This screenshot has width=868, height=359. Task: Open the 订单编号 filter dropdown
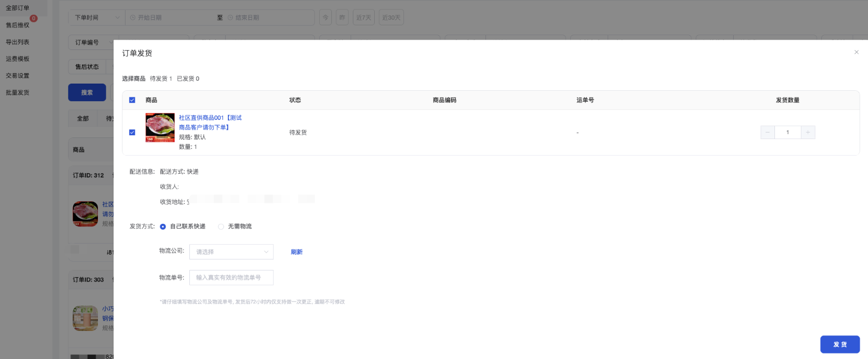(91, 42)
